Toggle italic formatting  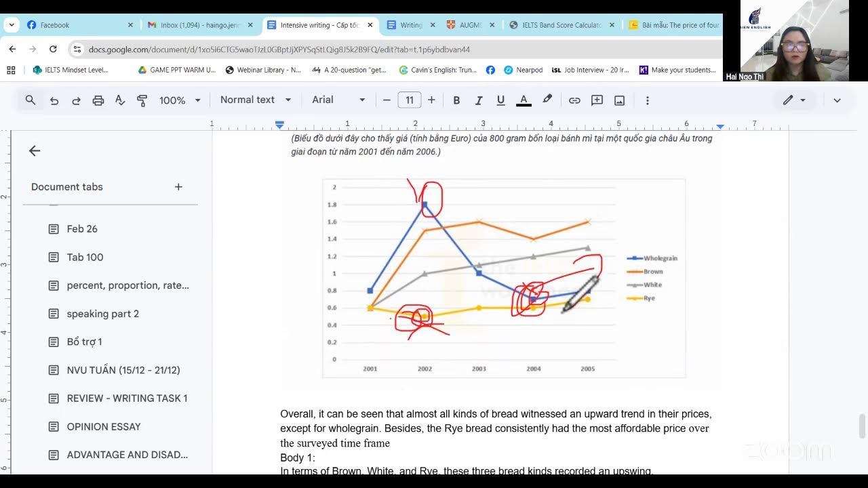pyautogui.click(x=478, y=100)
